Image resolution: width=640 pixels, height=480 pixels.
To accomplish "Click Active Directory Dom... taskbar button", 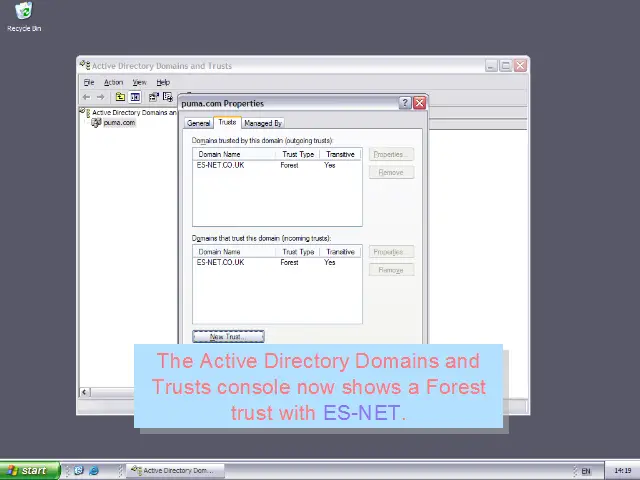I will click(175, 471).
